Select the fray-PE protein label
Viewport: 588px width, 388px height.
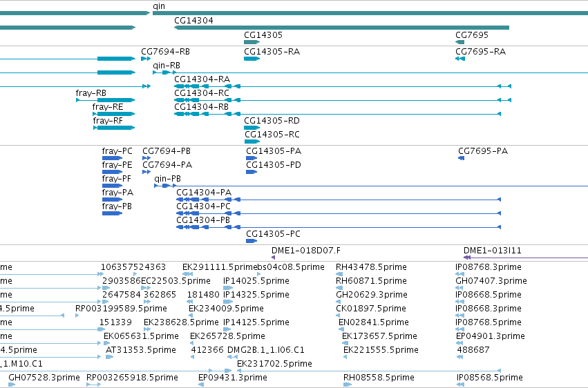117,165
